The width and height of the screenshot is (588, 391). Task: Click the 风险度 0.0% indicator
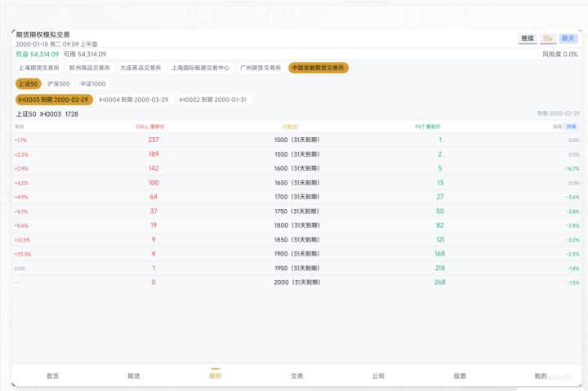pos(560,55)
